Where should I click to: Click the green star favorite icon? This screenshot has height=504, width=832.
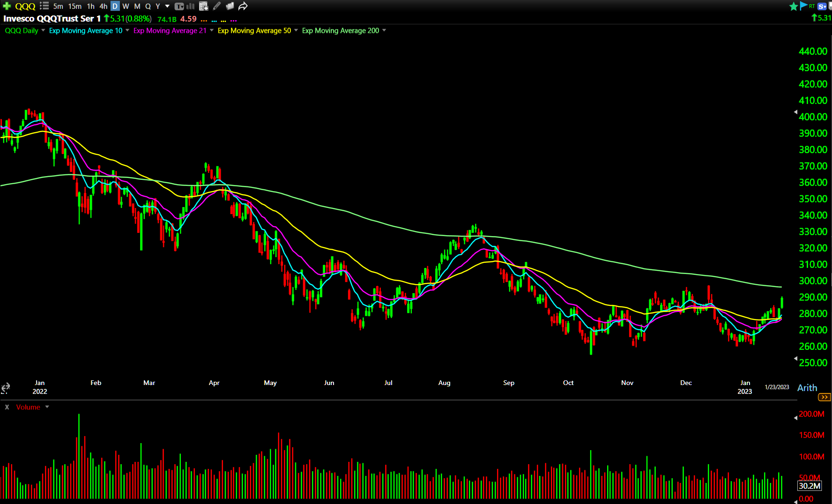(793, 6)
